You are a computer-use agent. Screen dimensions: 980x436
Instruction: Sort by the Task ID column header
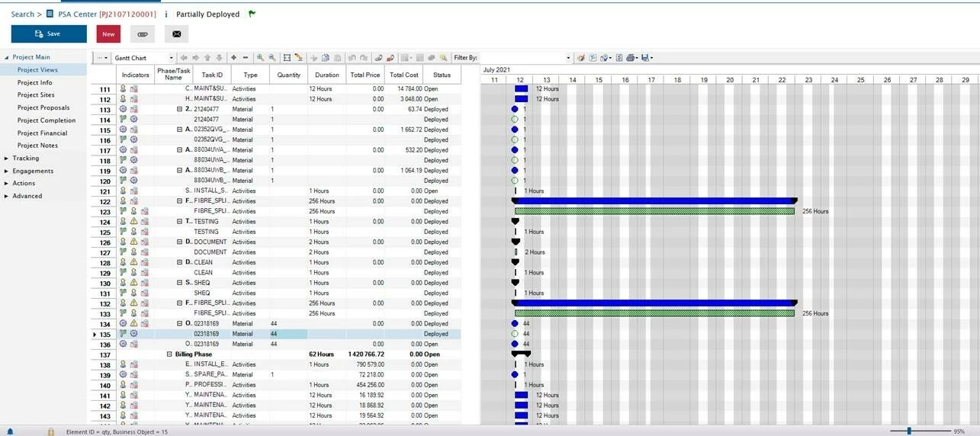[x=212, y=75]
